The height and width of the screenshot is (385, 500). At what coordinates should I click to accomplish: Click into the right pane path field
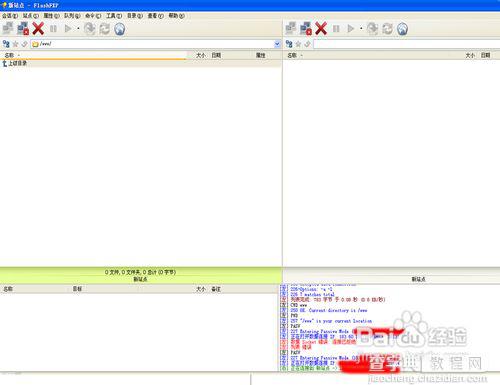pos(406,44)
